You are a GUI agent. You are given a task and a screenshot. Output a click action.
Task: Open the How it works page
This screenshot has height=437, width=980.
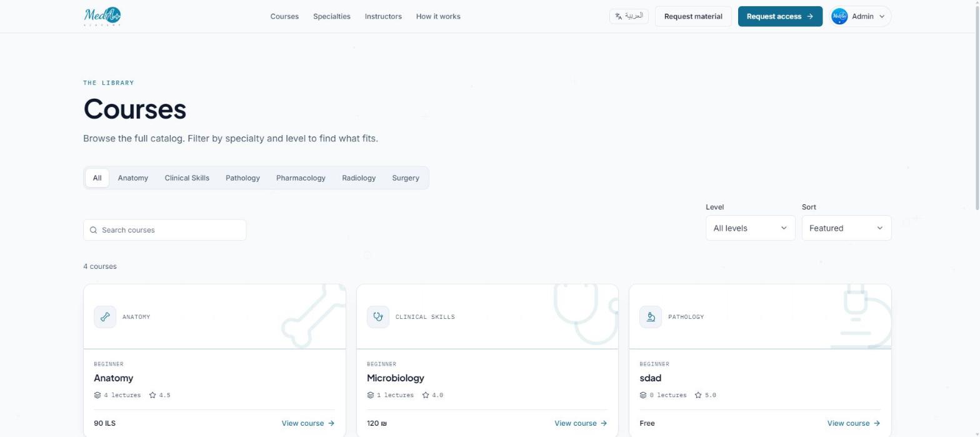(x=438, y=16)
